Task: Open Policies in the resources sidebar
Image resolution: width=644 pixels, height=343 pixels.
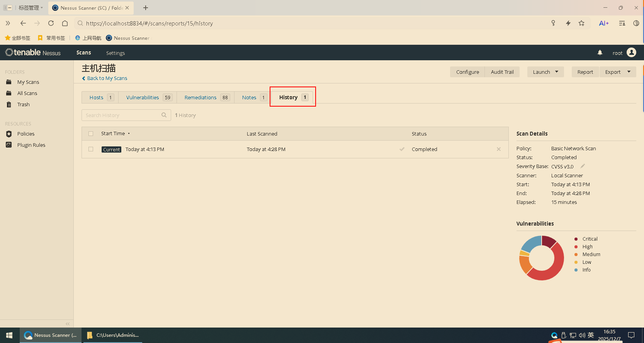Action: tap(26, 134)
